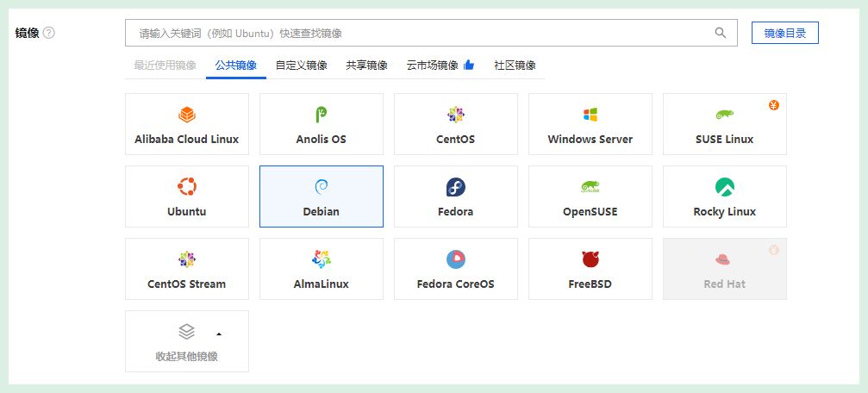Click the Red Hat label text
This screenshot has height=393, width=868.
click(x=725, y=284)
